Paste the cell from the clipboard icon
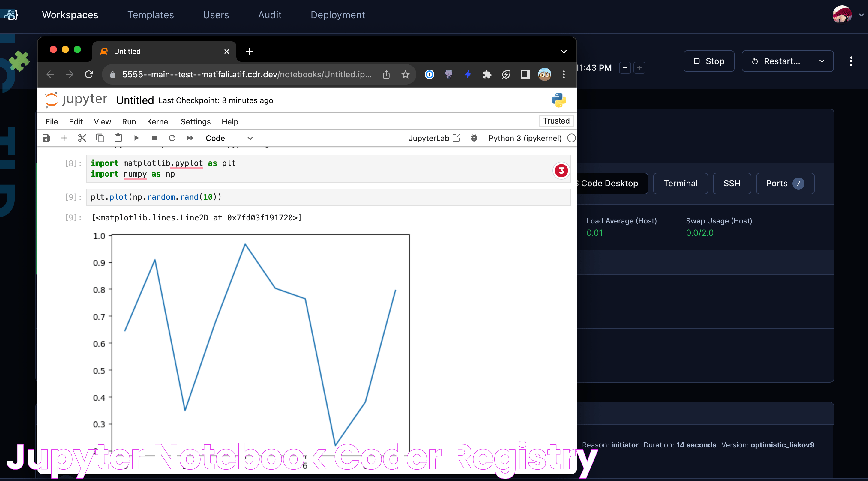 [118, 138]
